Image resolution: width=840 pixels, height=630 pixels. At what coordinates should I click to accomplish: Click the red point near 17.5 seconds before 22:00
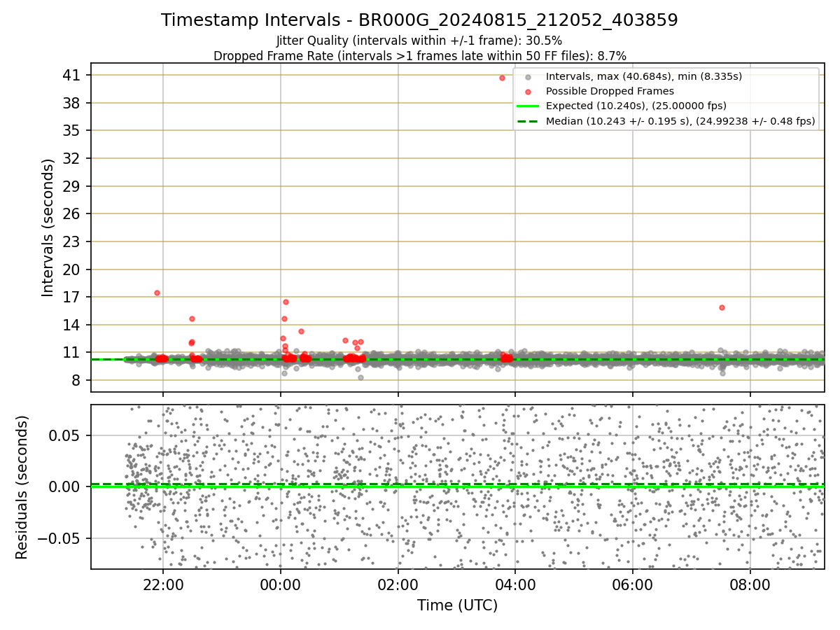[x=157, y=293]
